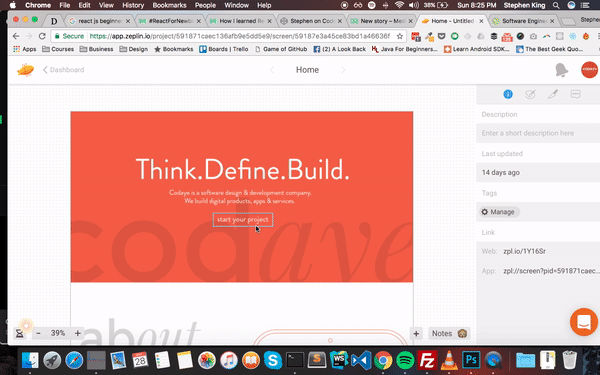Open Spotify in the dock
The image size is (600, 375).
(405, 360)
